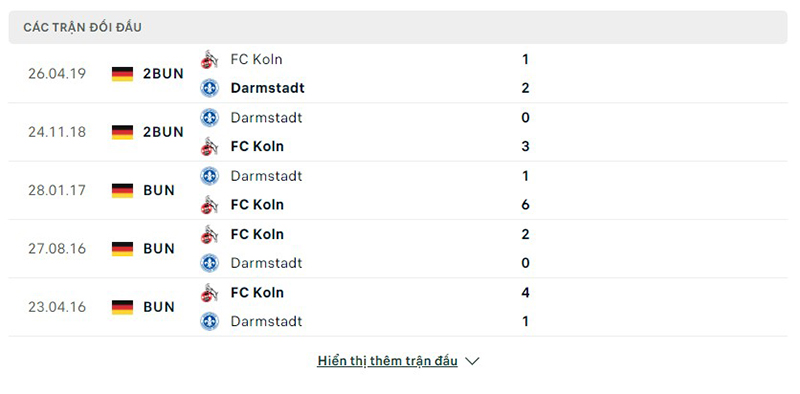Select BUN league label for 27.08.16
Viewport: 800px width, 394px height.
coord(159,249)
